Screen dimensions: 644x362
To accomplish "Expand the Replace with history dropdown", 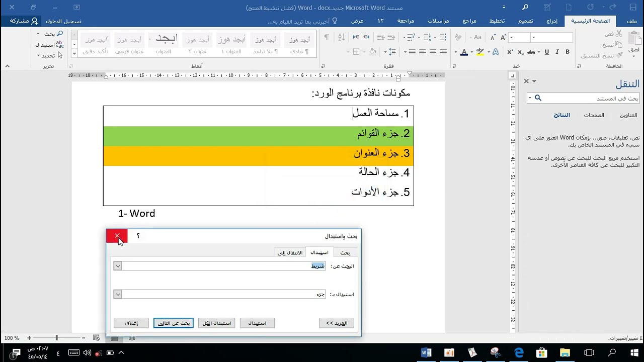I will tap(118, 294).
